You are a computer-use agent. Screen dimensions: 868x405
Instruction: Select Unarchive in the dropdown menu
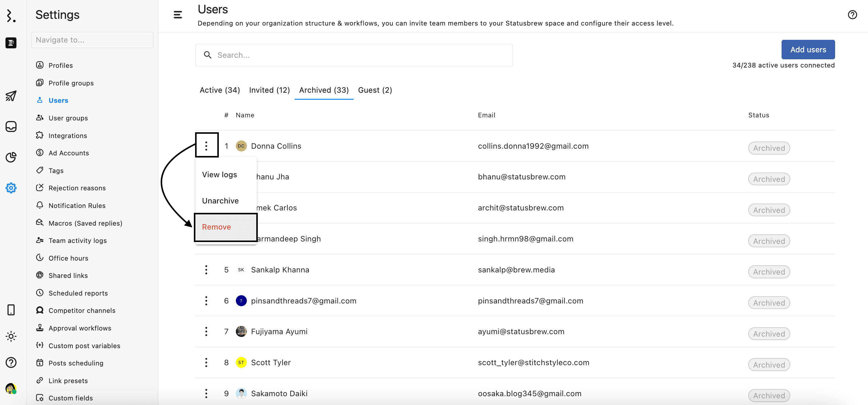pyautogui.click(x=220, y=201)
